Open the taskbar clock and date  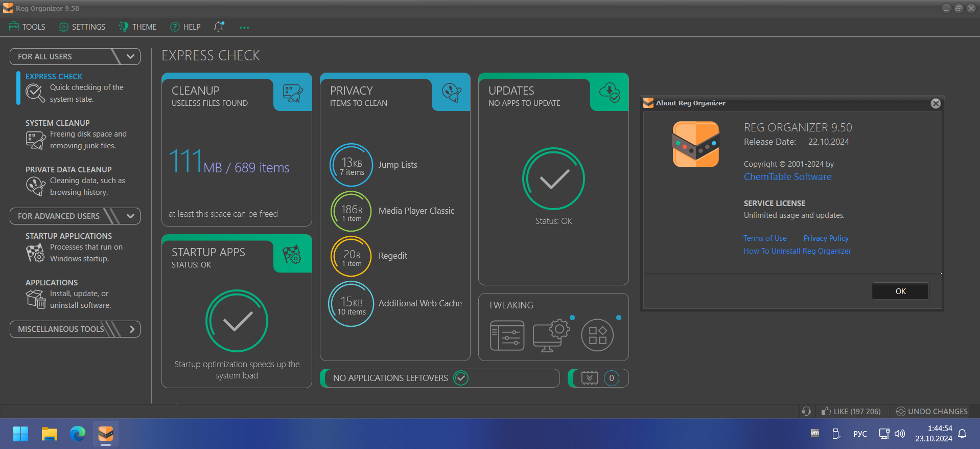(x=934, y=434)
